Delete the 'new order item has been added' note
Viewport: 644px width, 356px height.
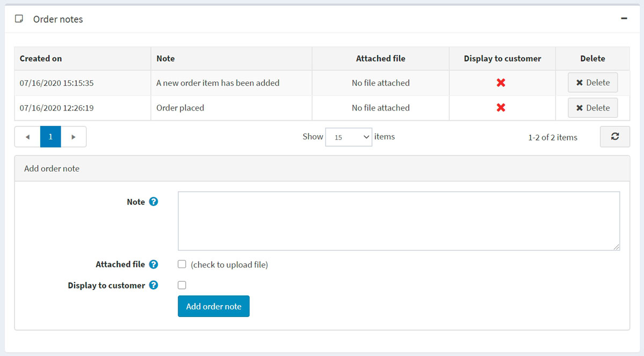592,83
